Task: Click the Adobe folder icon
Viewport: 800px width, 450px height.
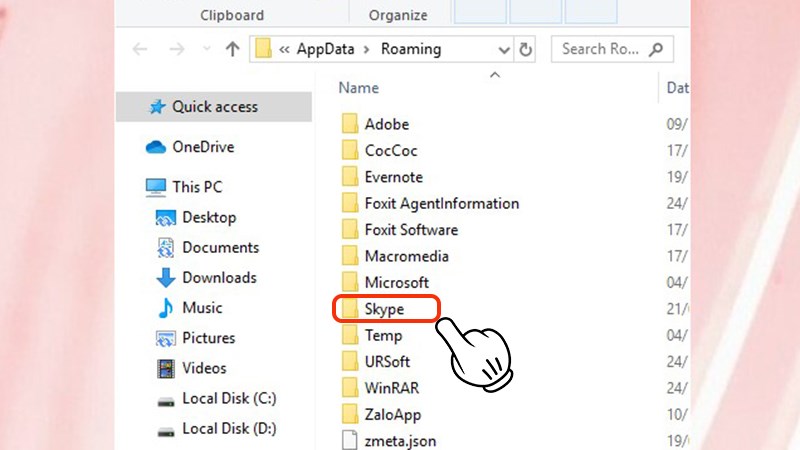Action: [350, 123]
